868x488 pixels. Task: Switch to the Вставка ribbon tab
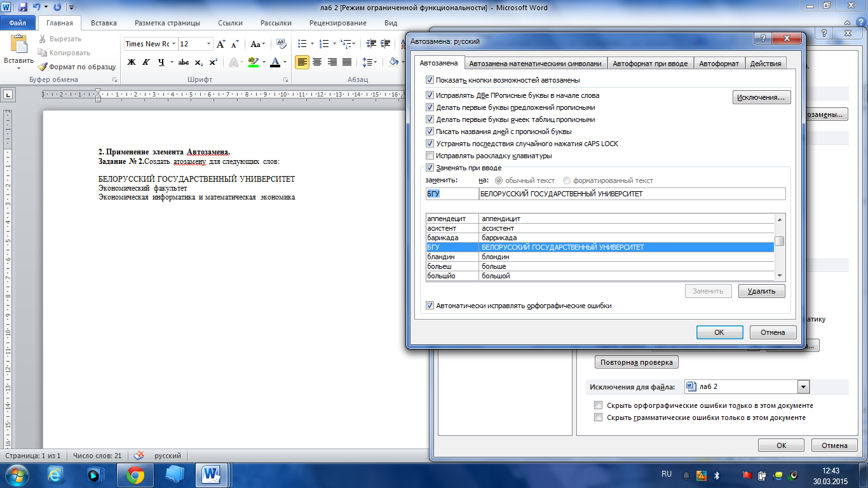point(104,23)
